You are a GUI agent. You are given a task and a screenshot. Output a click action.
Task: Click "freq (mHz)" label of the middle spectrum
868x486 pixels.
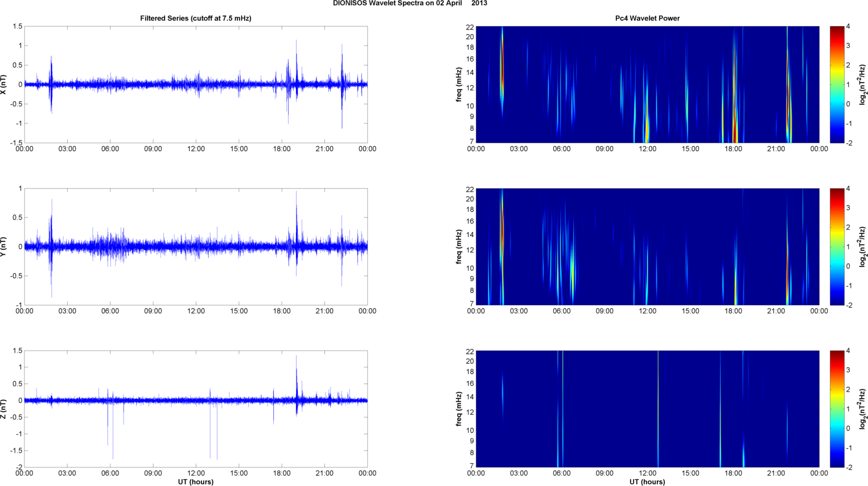459,247
